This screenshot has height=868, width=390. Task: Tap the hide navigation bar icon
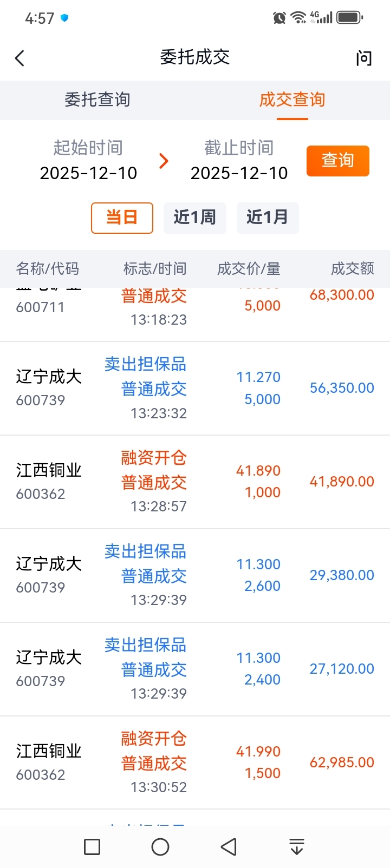point(296,847)
